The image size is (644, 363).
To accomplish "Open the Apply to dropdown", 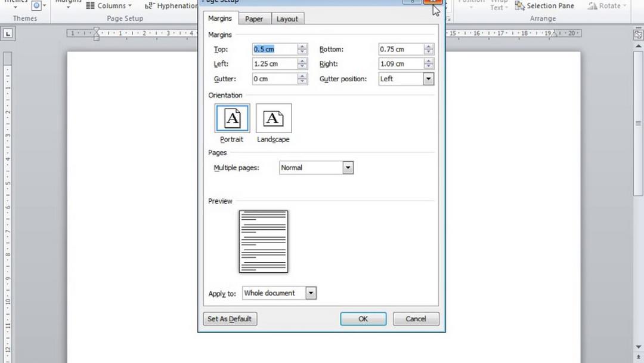I will pyautogui.click(x=311, y=293).
